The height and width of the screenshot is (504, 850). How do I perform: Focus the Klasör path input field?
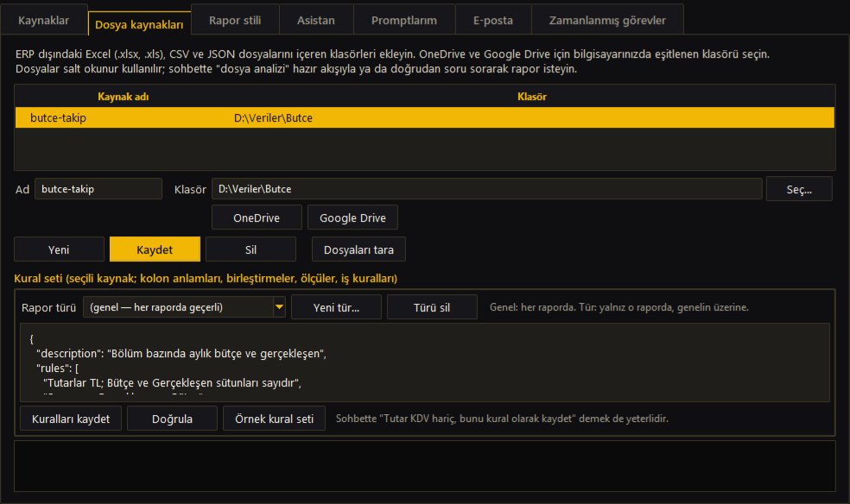tap(487, 189)
